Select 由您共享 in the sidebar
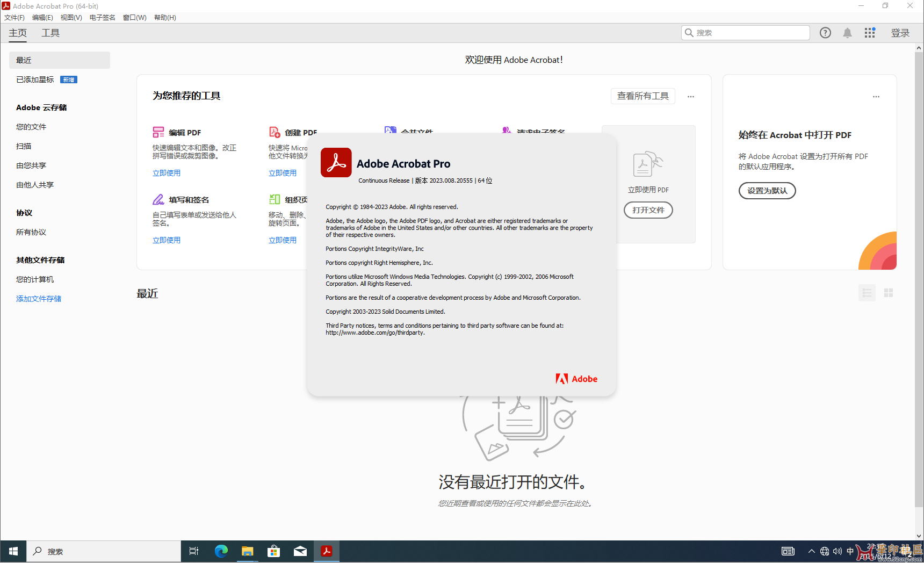 tap(31, 165)
